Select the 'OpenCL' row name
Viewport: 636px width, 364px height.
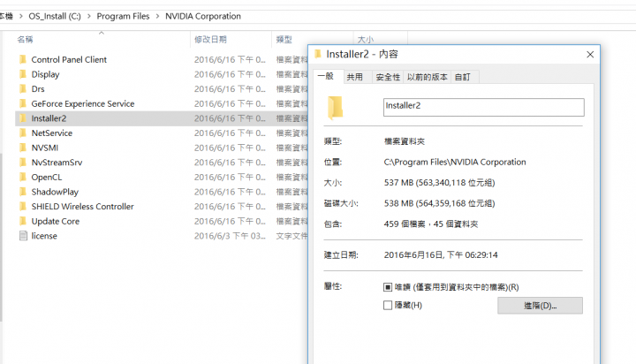point(47,177)
